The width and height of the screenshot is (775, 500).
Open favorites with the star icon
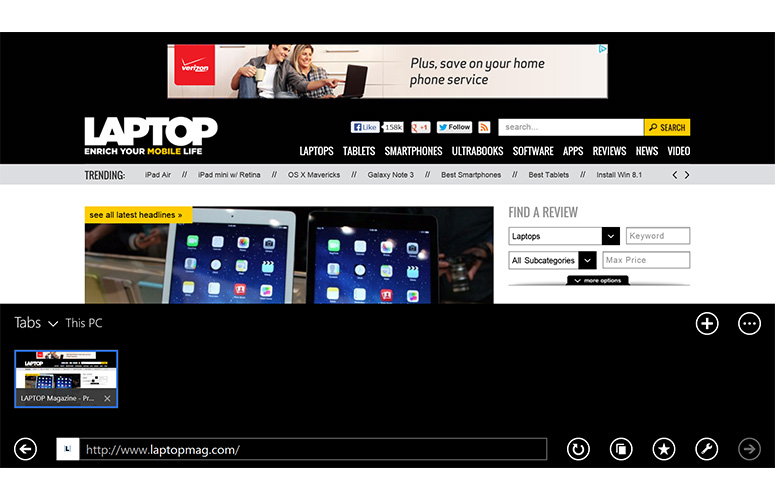(664, 449)
